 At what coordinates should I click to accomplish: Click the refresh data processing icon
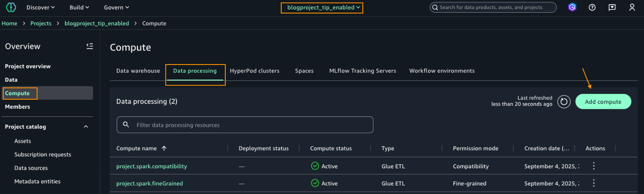pyautogui.click(x=564, y=102)
